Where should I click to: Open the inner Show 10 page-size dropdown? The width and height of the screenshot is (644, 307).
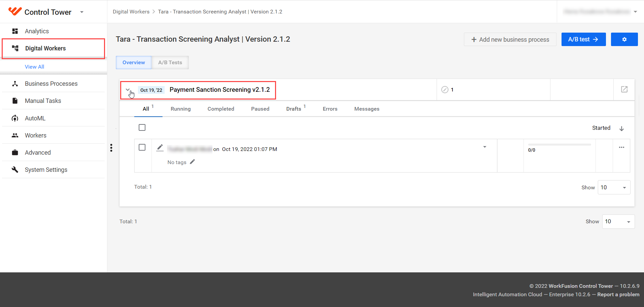[x=614, y=187]
